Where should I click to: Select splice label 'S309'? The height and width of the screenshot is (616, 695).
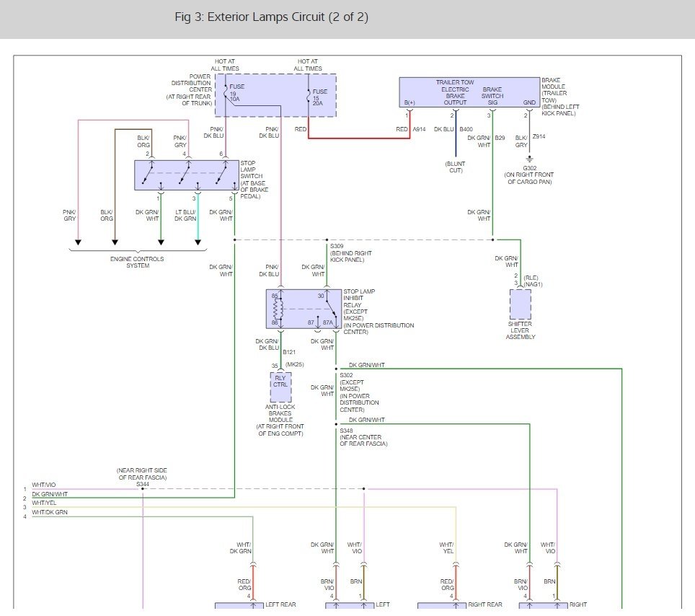coord(337,246)
